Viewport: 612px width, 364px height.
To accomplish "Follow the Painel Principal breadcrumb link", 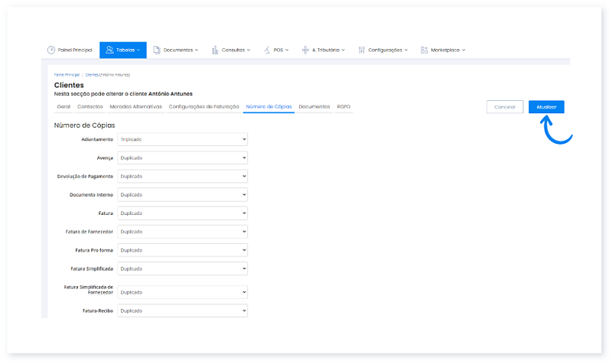I will pos(67,74).
